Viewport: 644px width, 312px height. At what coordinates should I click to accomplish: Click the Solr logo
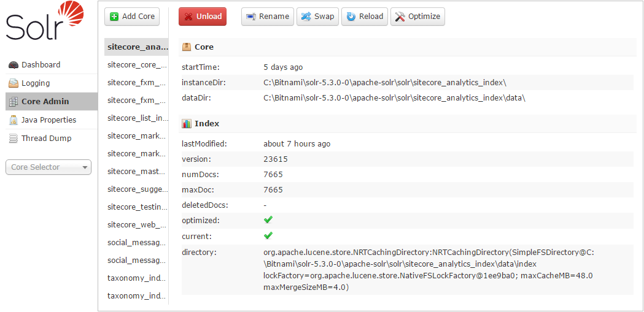(x=45, y=20)
